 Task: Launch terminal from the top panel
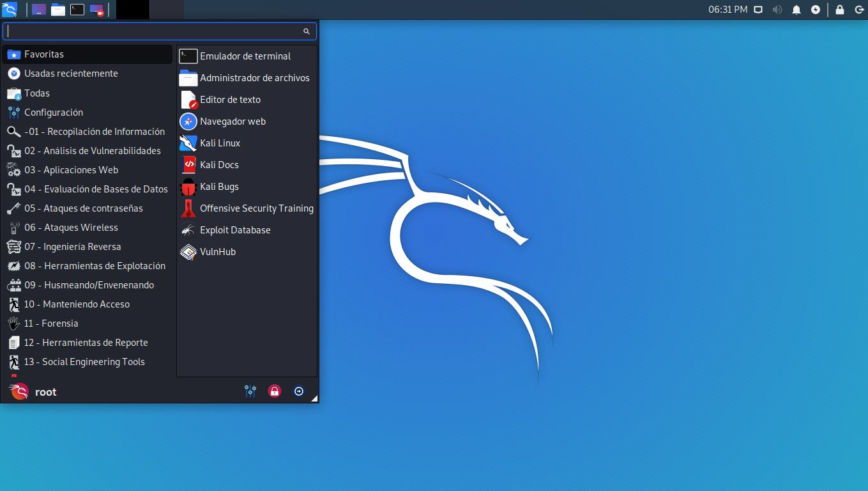click(x=77, y=10)
